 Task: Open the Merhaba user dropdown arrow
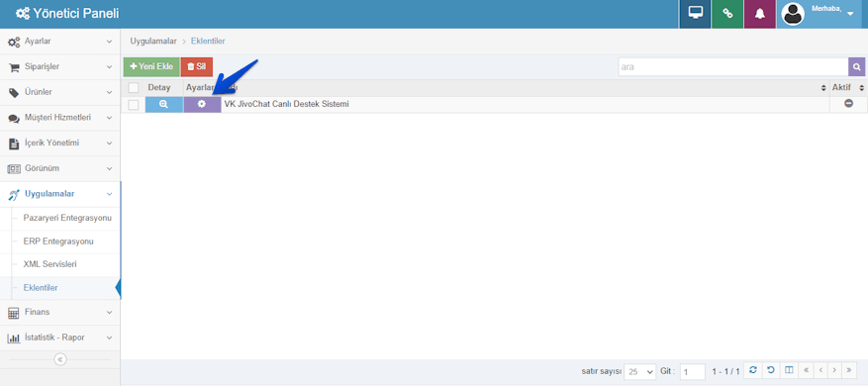[x=850, y=15]
